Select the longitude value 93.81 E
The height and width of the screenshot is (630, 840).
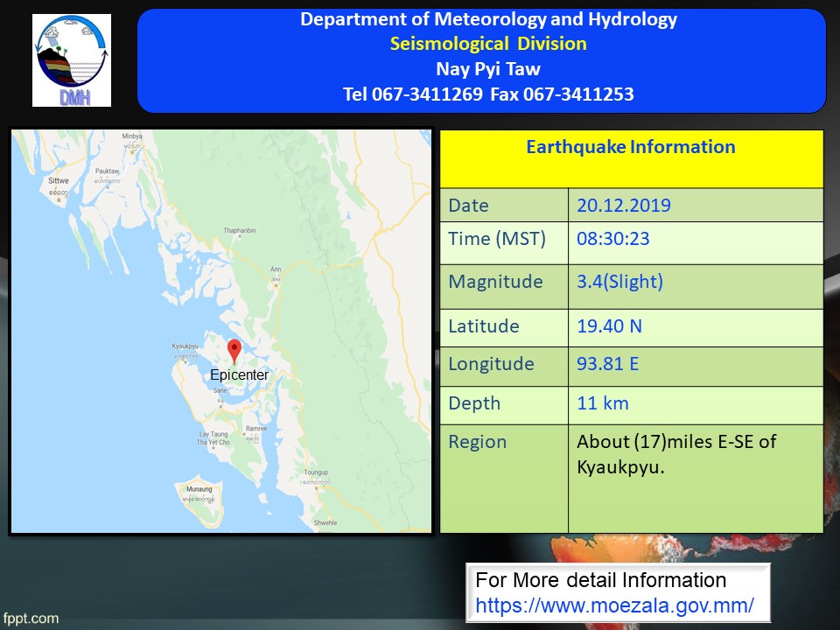(x=607, y=363)
